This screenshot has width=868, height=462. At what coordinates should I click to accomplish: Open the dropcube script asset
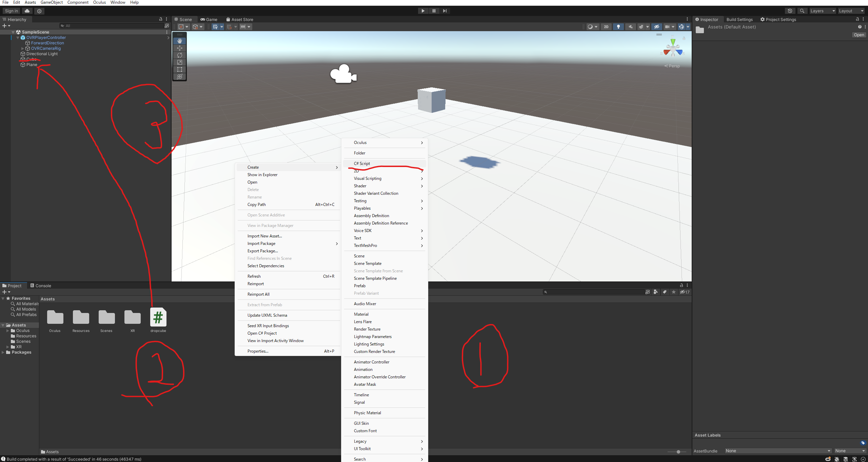[158, 317]
